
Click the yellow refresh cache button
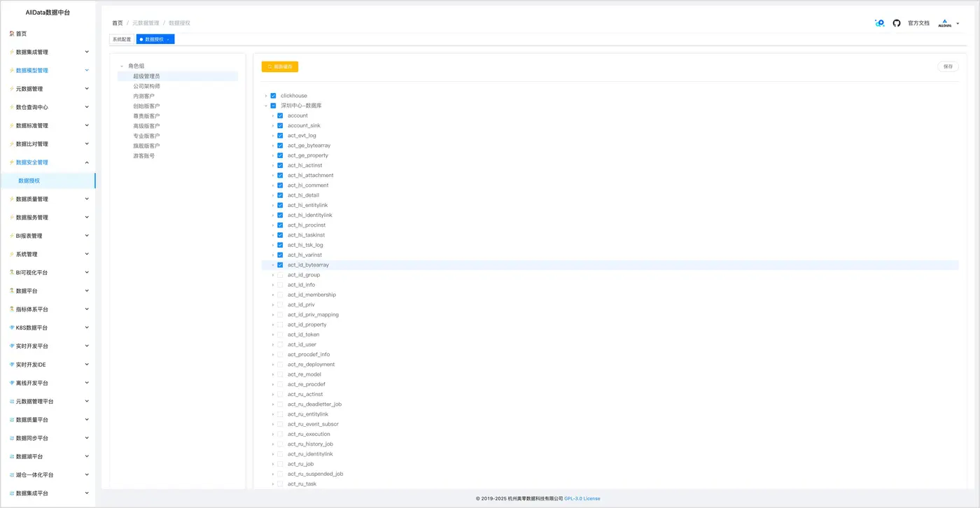point(280,66)
